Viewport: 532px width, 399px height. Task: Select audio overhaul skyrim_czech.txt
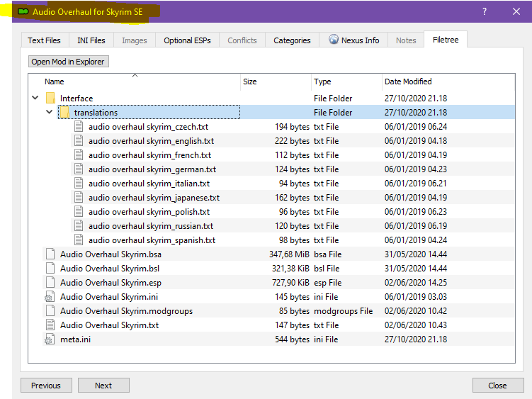pos(148,127)
